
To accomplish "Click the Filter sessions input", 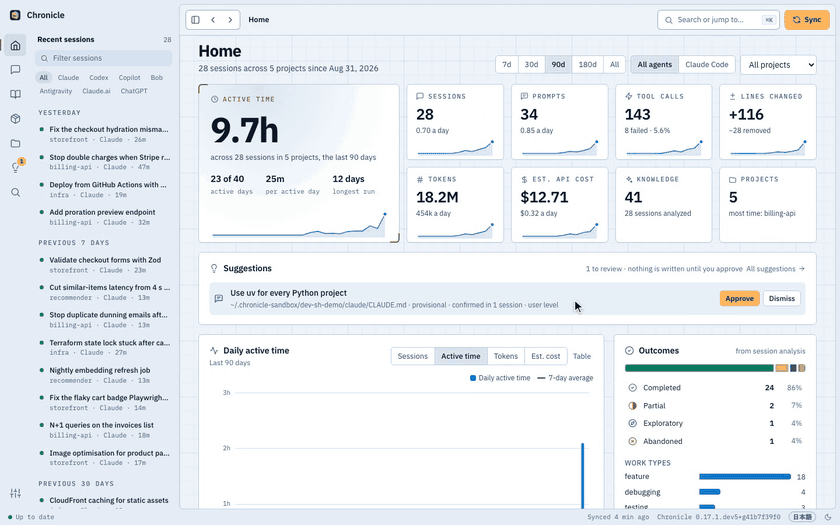I will [104, 58].
